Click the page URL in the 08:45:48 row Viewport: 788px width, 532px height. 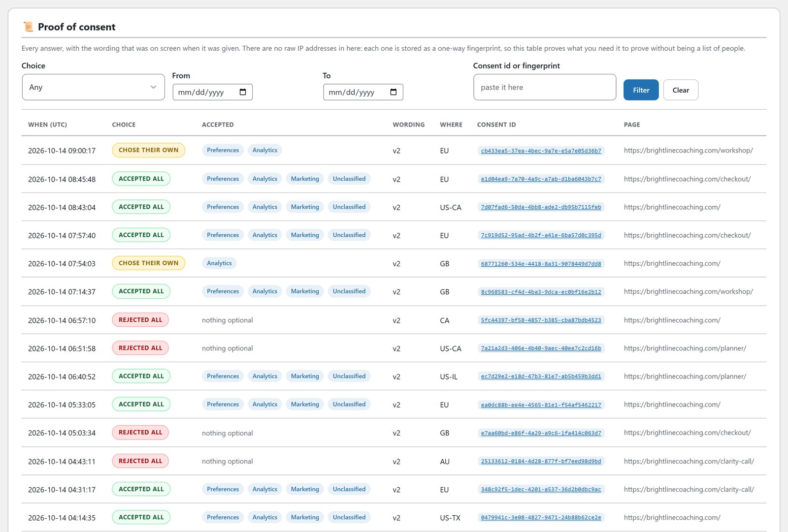coord(687,179)
